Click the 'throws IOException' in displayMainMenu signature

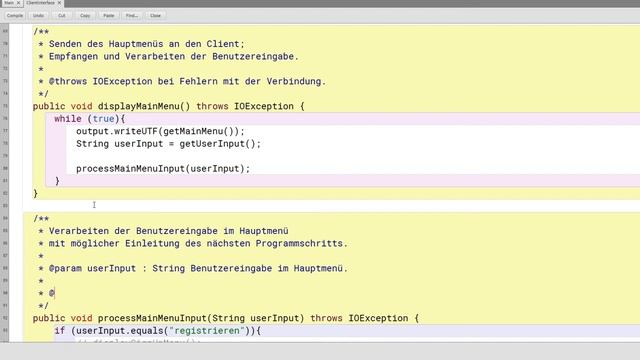coord(245,107)
